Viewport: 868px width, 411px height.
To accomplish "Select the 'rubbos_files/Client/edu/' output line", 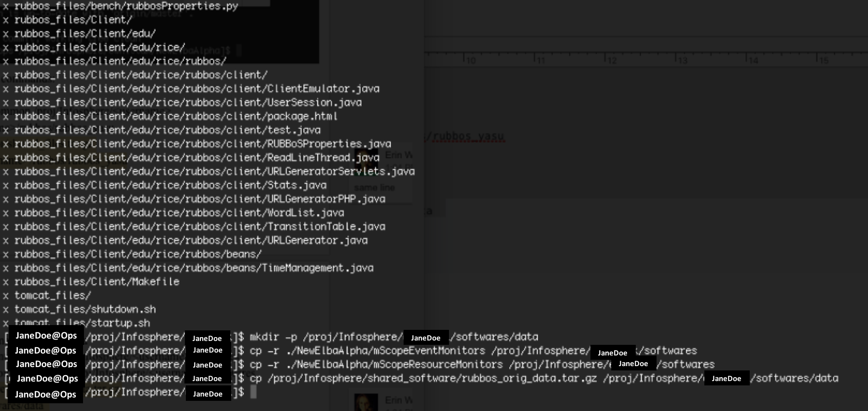I will tap(79, 34).
